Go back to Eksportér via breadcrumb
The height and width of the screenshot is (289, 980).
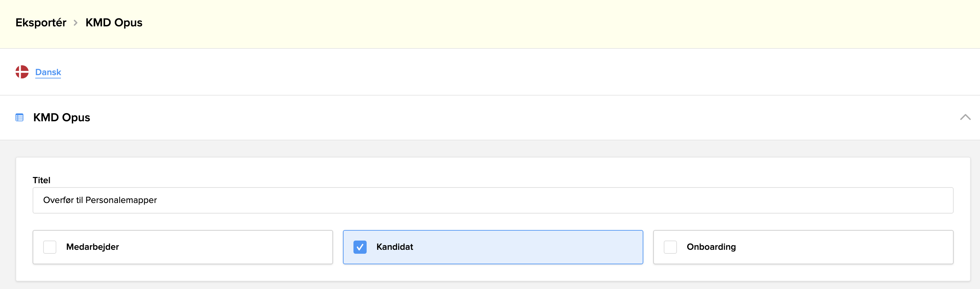[41, 23]
